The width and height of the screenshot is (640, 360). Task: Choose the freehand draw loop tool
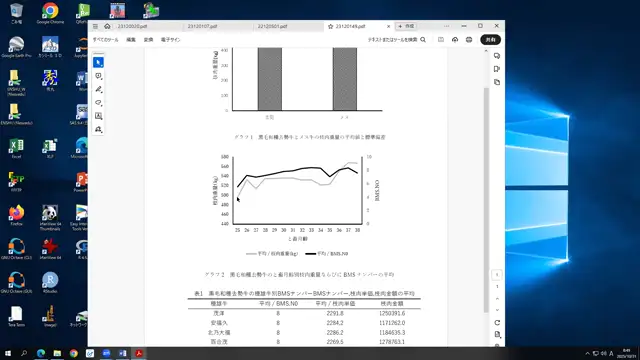98,103
